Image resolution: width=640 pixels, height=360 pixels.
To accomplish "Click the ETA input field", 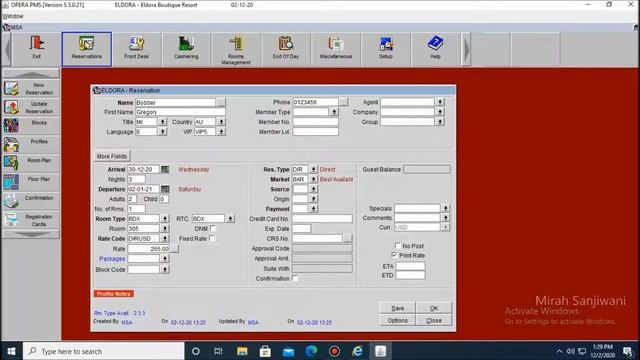I will coord(410,266).
